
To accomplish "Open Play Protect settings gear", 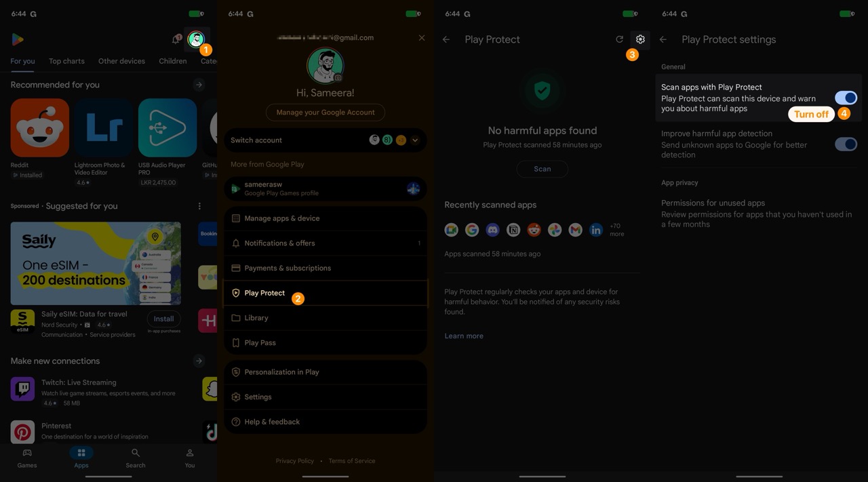I will click(640, 39).
